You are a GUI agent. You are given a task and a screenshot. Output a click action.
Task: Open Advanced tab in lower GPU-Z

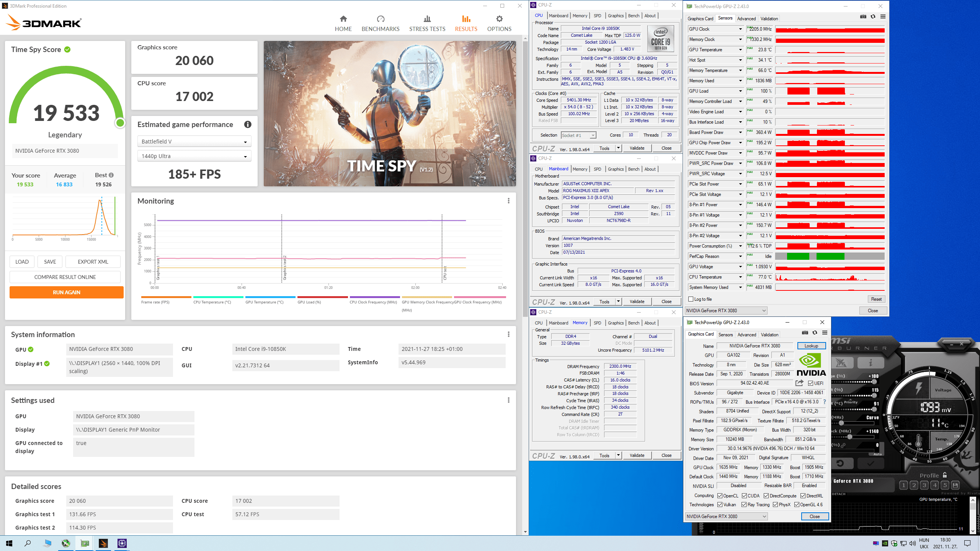[746, 335]
